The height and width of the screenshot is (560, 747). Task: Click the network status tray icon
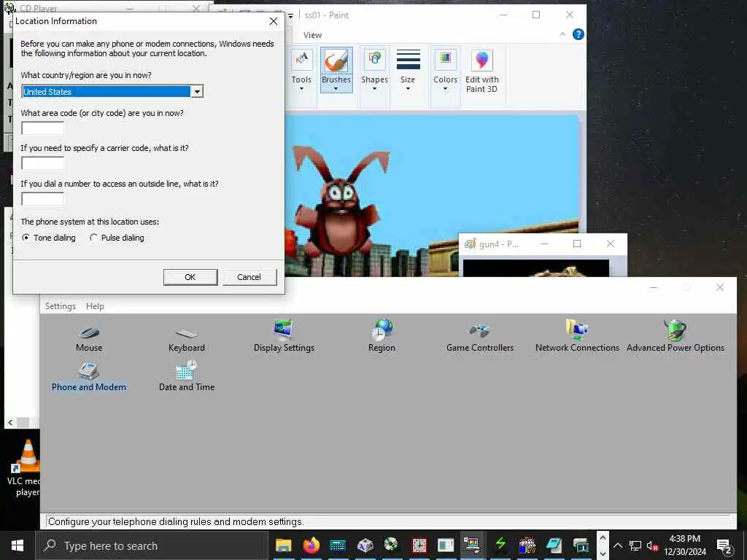(635, 545)
